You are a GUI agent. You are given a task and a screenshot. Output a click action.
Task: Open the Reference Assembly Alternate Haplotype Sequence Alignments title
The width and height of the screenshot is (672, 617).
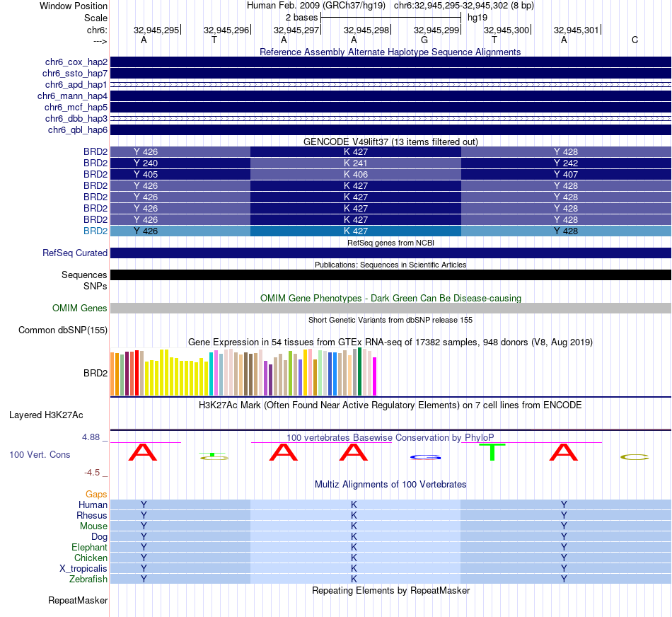(x=390, y=52)
